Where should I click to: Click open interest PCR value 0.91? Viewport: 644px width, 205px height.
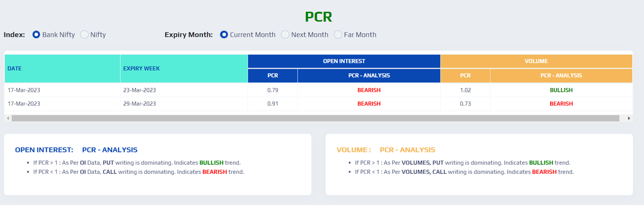coord(272,104)
